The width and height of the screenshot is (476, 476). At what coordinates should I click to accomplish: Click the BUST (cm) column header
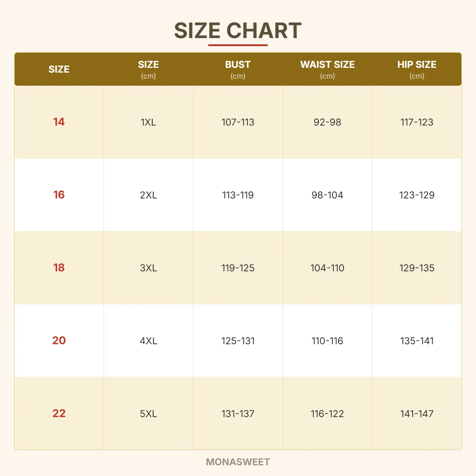coord(238,69)
